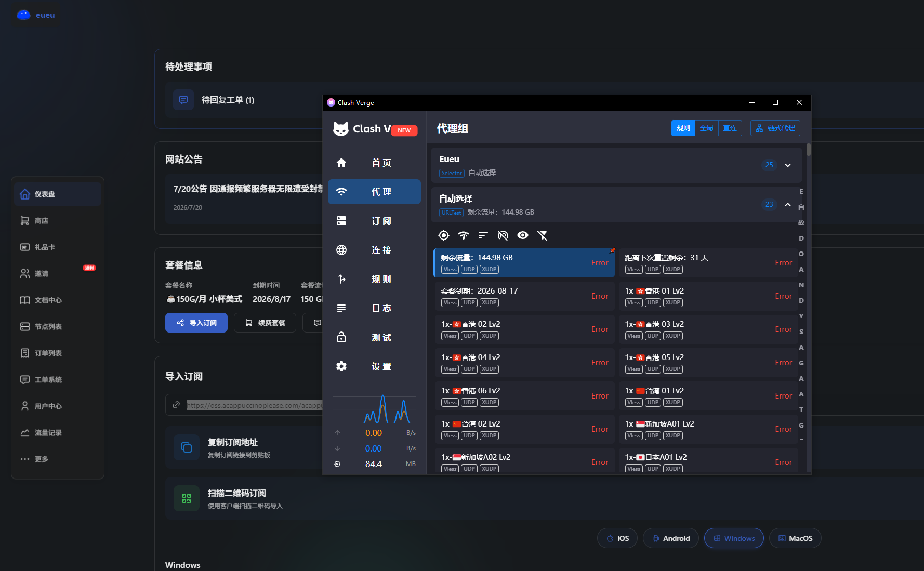The width and height of the screenshot is (924, 571).
Task: Click the Clash Verge proxy list scrollbar
Action: pos(809,150)
